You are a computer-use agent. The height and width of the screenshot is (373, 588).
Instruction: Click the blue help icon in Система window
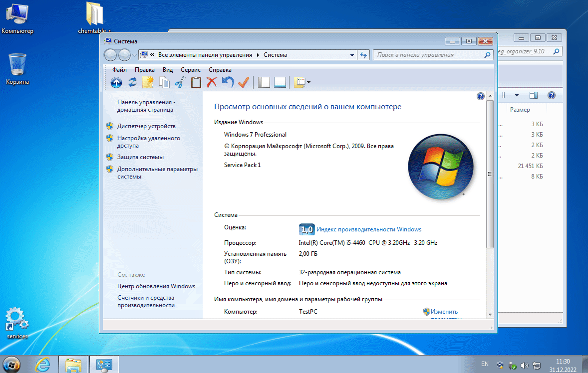pyautogui.click(x=480, y=96)
